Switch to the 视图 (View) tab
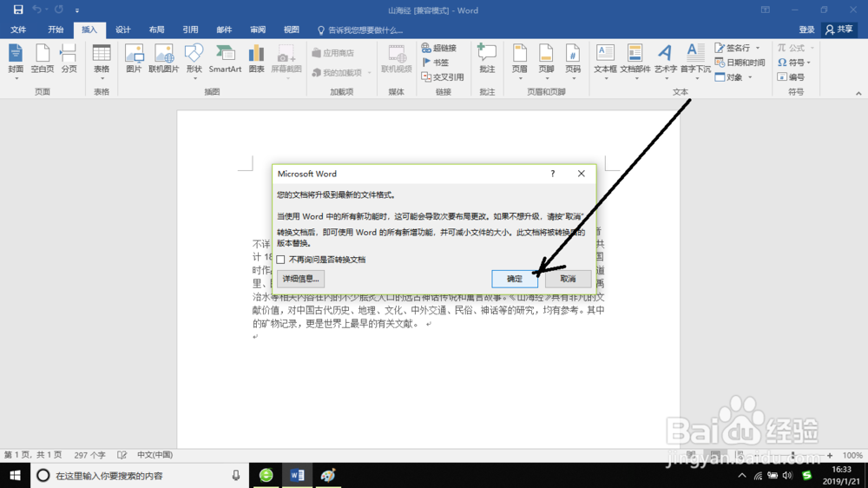This screenshot has width=868, height=488. coord(292,30)
